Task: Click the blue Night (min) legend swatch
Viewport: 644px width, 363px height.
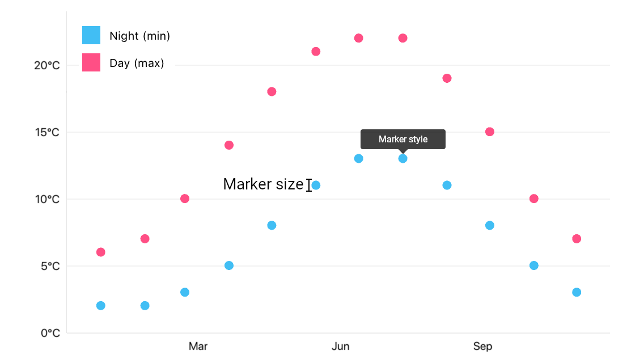Action: [x=91, y=35]
